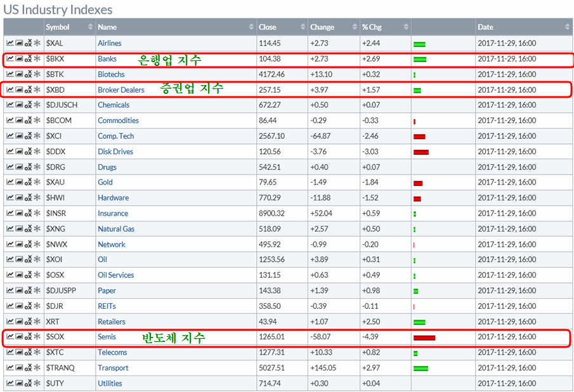Open the seasonality snowflake icon for Utilities
Screen dimensions: 574x392
(x=37, y=383)
